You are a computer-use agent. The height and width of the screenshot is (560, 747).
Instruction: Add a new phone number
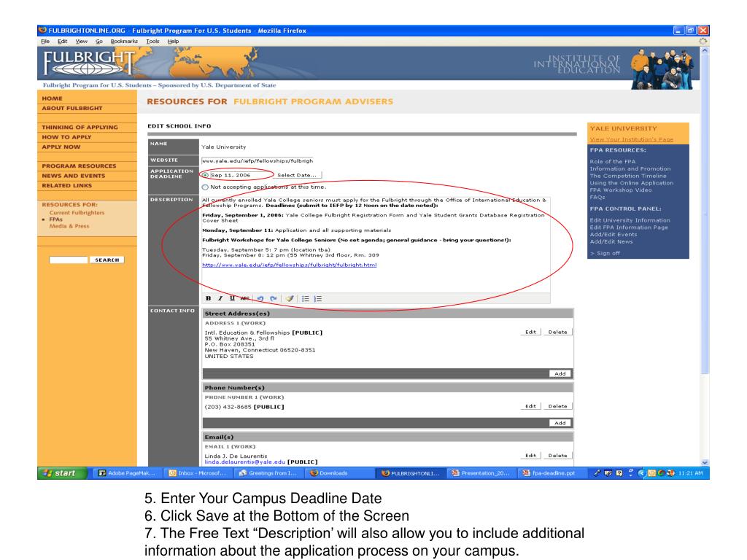pyautogui.click(x=560, y=423)
